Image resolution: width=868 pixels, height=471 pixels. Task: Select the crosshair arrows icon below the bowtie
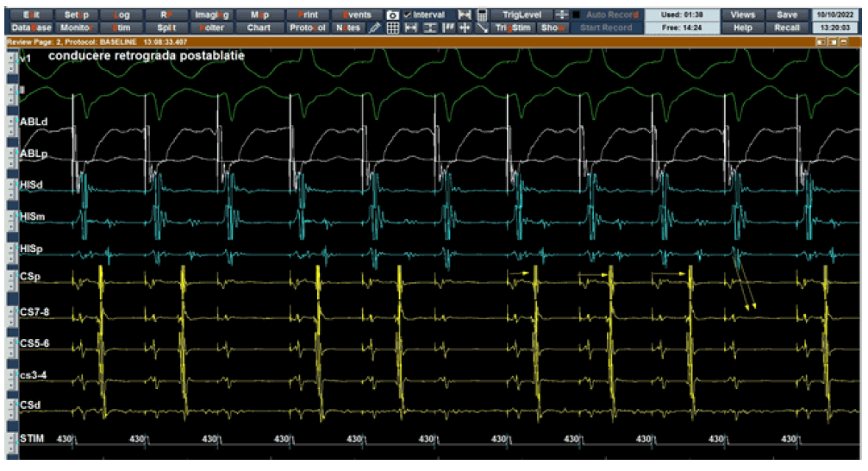tap(465, 28)
